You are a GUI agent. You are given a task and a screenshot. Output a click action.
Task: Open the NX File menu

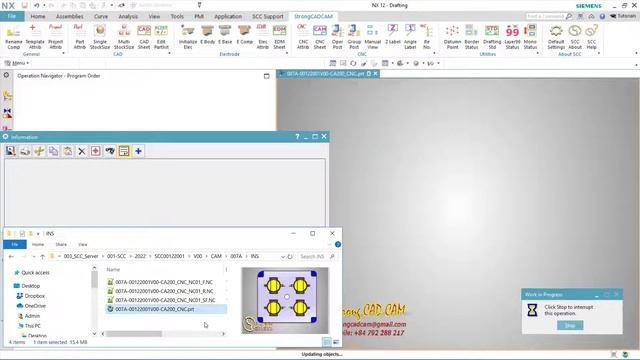coord(12,16)
